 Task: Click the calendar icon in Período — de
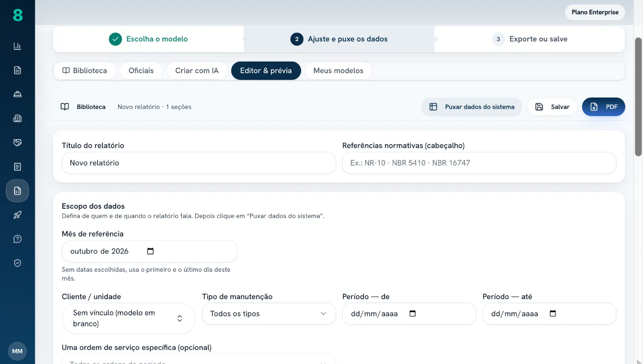pyautogui.click(x=412, y=314)
